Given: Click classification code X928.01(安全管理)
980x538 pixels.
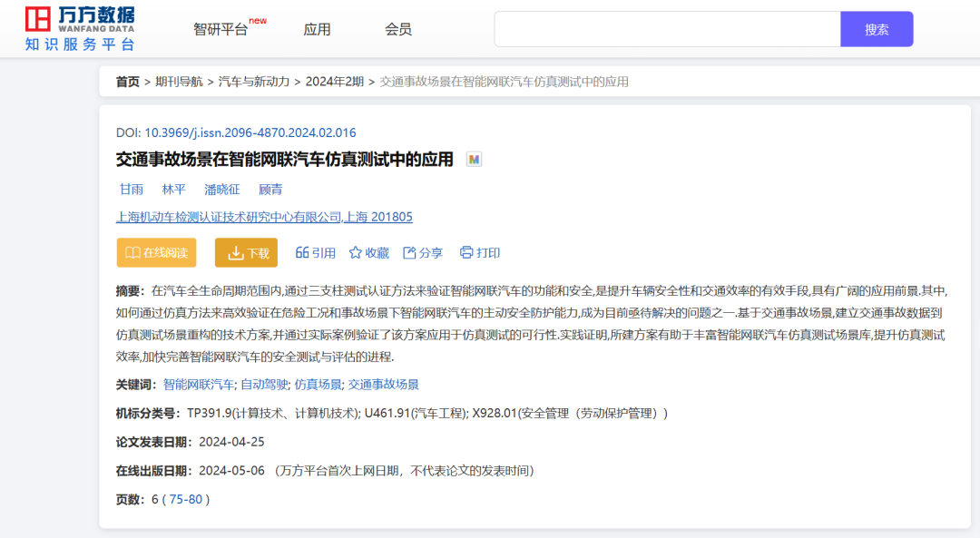Looking at the screenshot, I should pos(570,413).
